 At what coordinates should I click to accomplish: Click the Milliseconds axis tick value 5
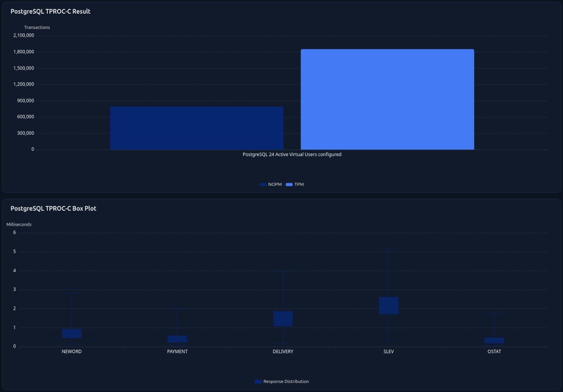(x=15, y=252)
